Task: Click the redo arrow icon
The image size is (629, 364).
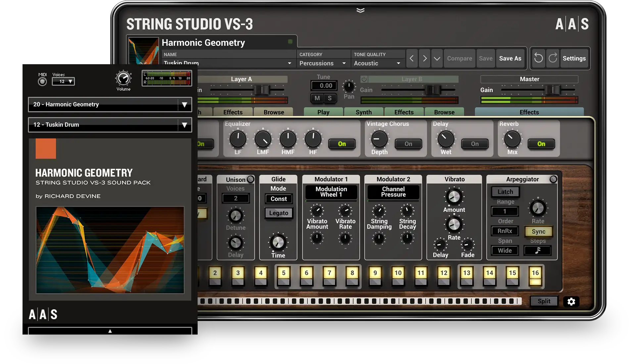Action: 553,58
